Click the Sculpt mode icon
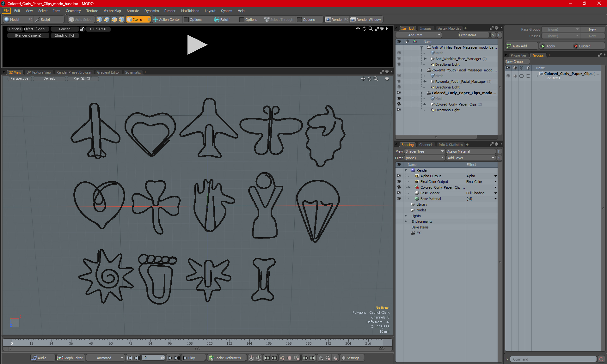 point(38,20)
